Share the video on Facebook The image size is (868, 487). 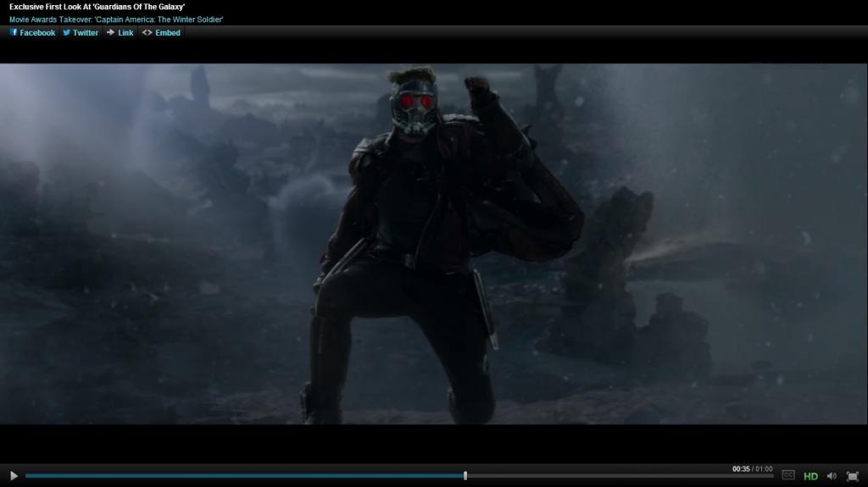tap(33, 33)
